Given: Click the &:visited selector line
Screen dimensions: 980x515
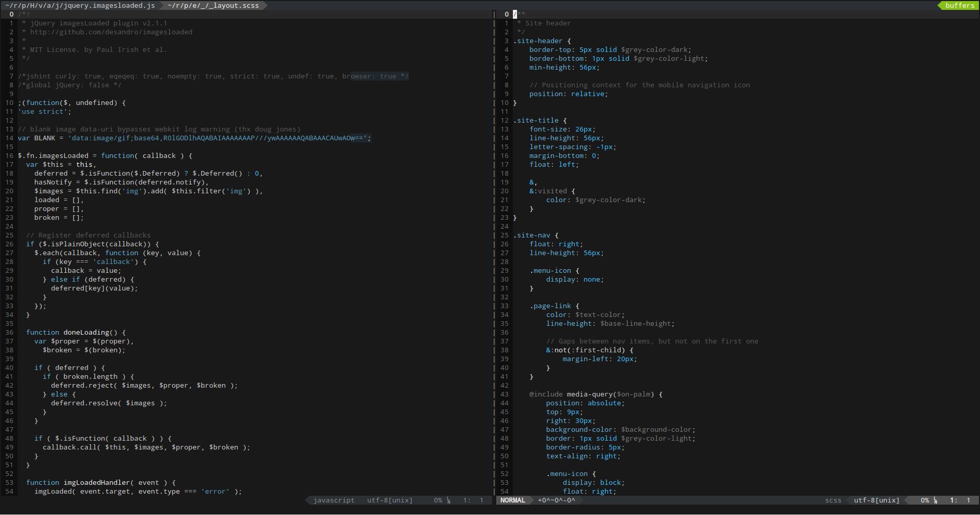Looking at the screenshot, I should pos(552,191).
